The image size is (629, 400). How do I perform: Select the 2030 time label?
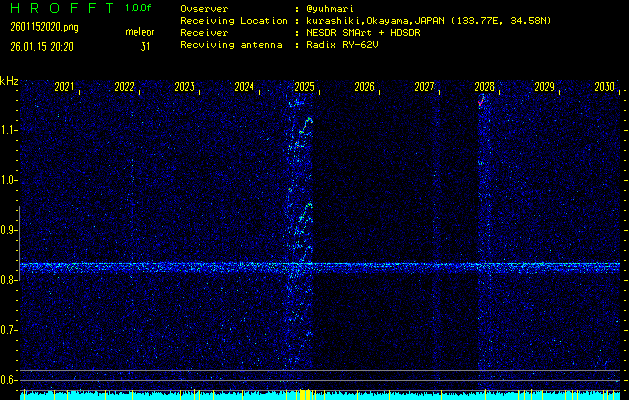[604, 87]
